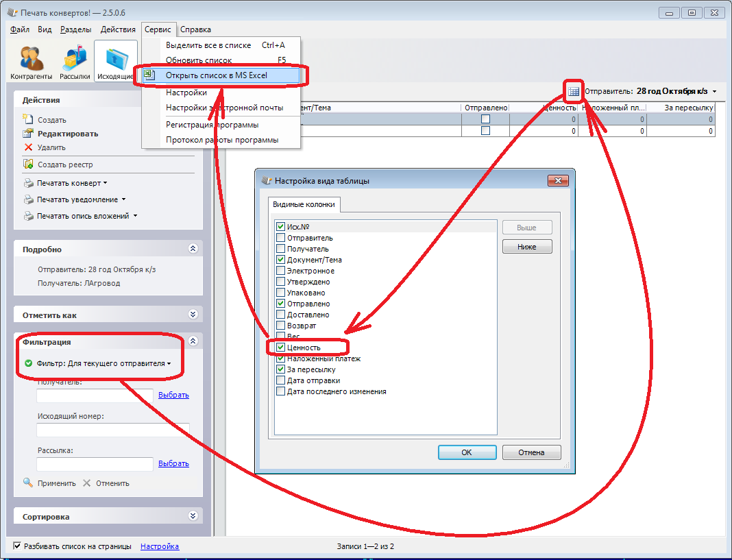Uncheck the Ценность column checkbox
The width and height of the screenshot is (732, 560).
[280, 348]
